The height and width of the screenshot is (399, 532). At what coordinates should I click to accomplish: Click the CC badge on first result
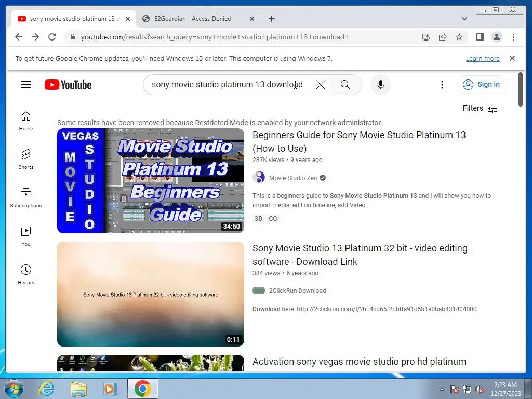(273, 219)
